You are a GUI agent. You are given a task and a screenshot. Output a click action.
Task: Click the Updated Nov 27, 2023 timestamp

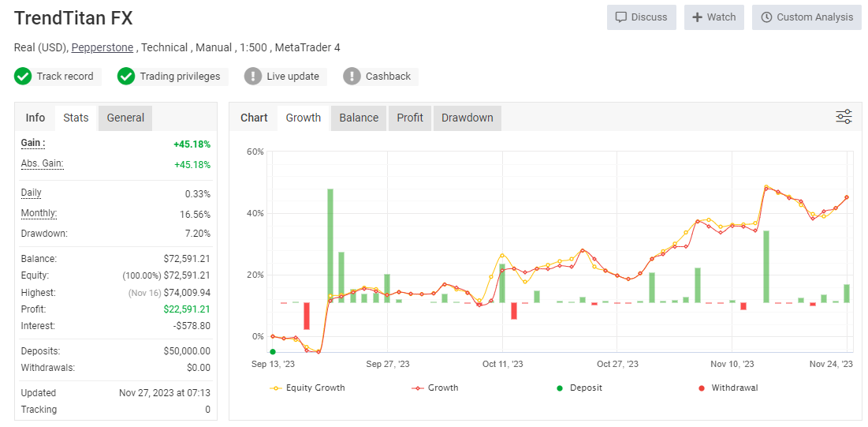(165, 393)
